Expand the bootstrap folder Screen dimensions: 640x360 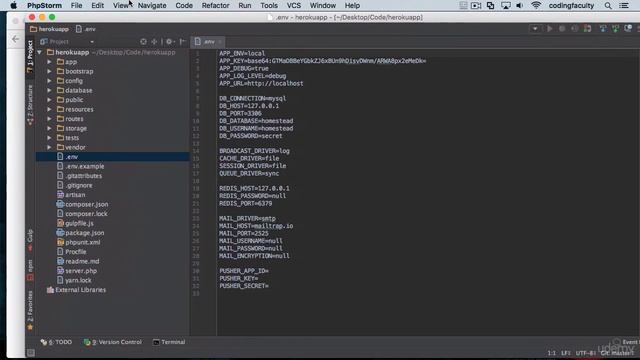click(49, 71)
